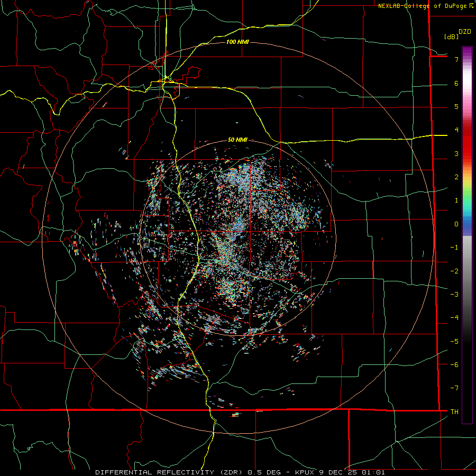
Task: Click the TH threshold label
Action: (x=454, y=411)
